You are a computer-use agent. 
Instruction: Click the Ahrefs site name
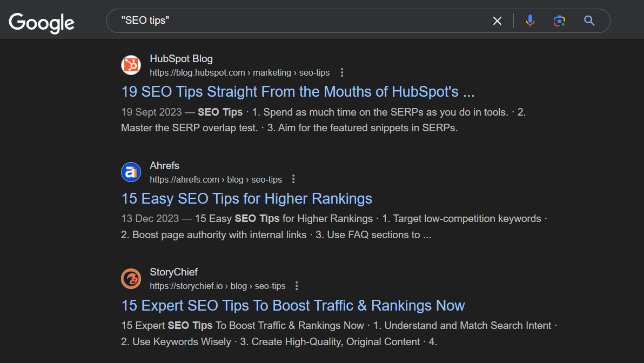coord(164,165)
